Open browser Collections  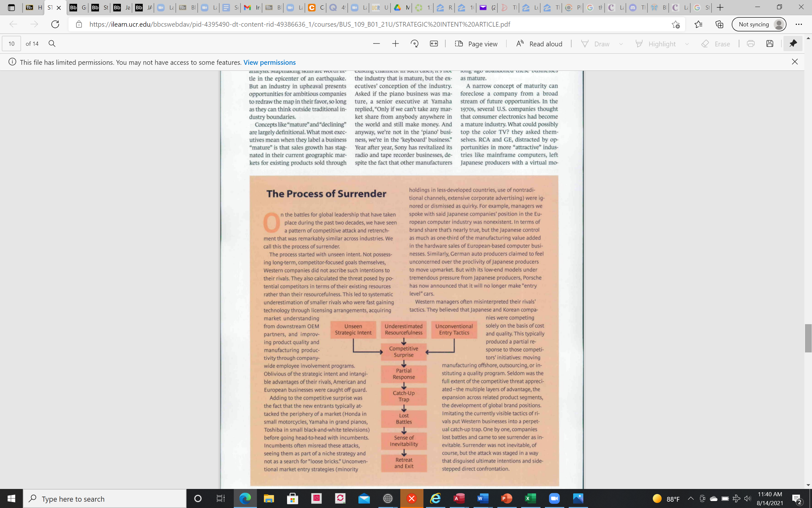719,24
